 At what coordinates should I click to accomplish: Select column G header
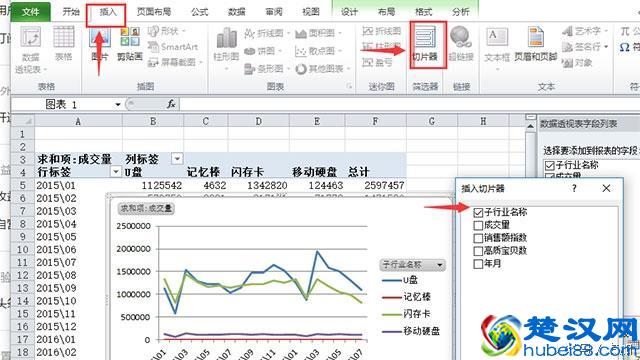pyautogui.click(x=432, y=121)
